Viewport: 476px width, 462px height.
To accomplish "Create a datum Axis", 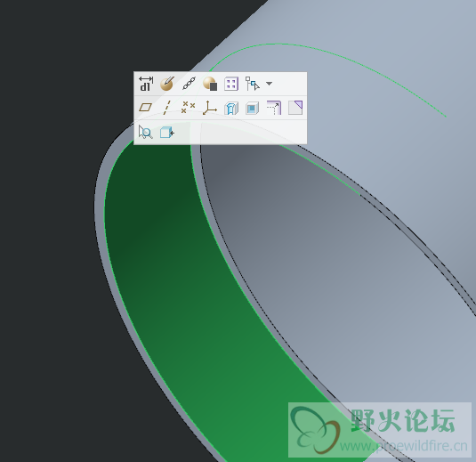I will click(167, 108).
